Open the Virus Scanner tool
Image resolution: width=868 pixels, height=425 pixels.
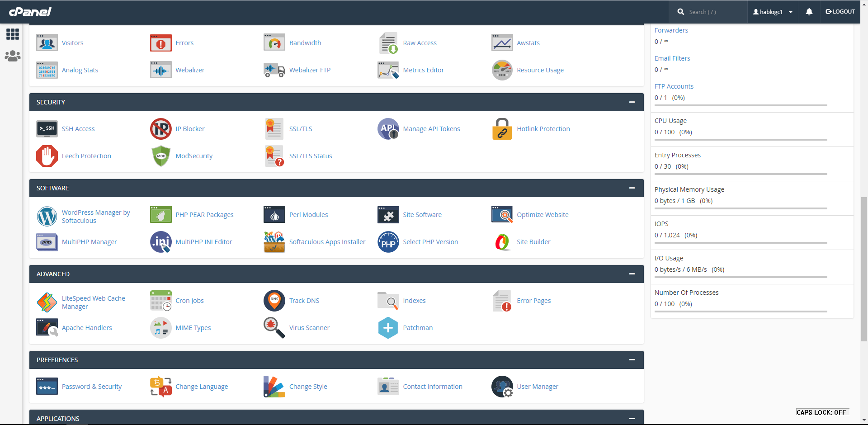(309, 327)
